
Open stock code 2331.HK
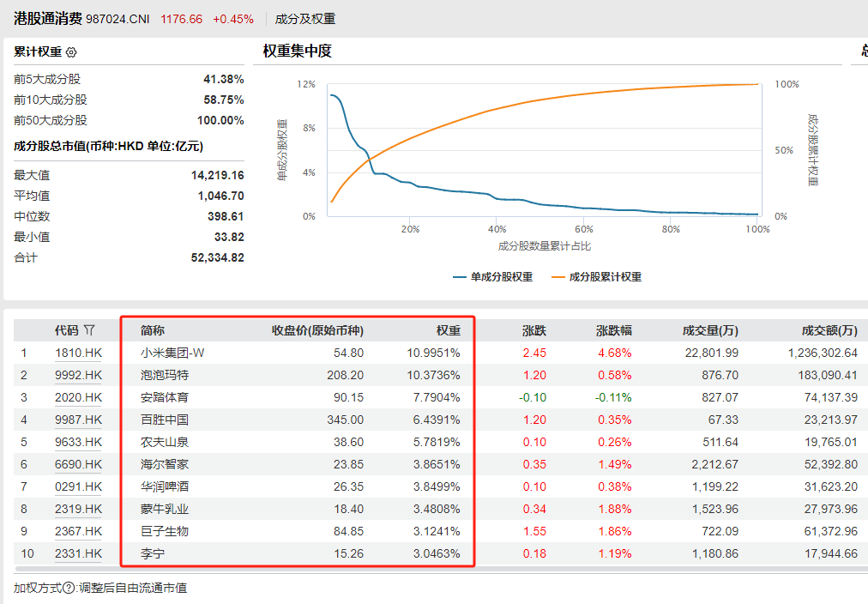tap(78, 553)
